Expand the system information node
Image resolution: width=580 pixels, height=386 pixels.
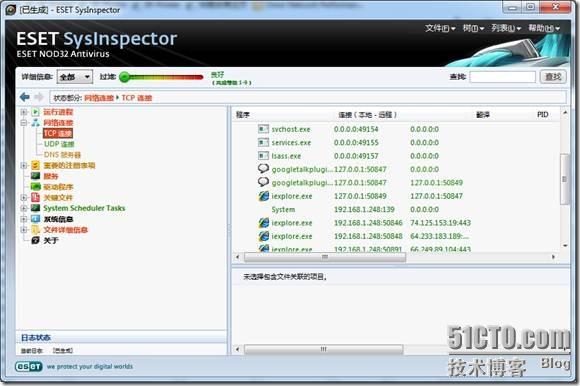(x=24, y=219)
